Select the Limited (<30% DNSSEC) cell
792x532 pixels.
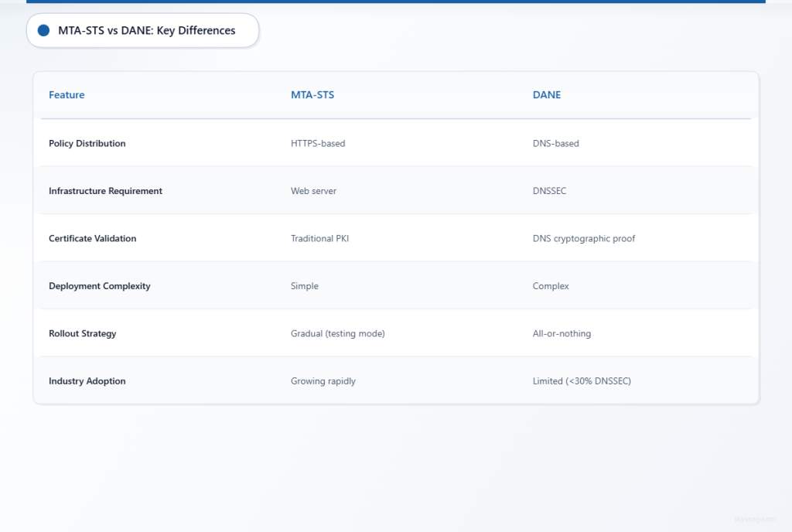(582, 380)
